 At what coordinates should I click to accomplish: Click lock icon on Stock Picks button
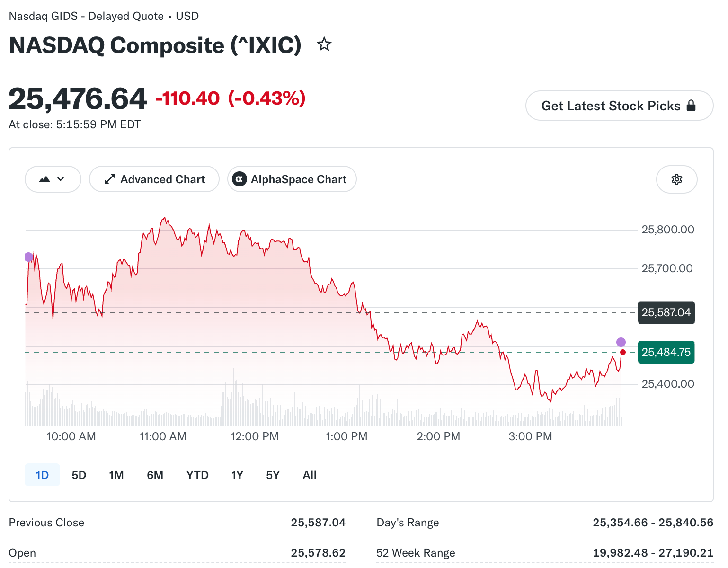point(691,106)
